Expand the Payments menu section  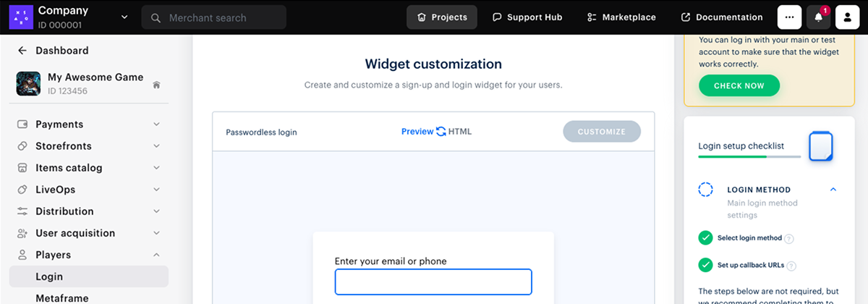pos(156,124)
